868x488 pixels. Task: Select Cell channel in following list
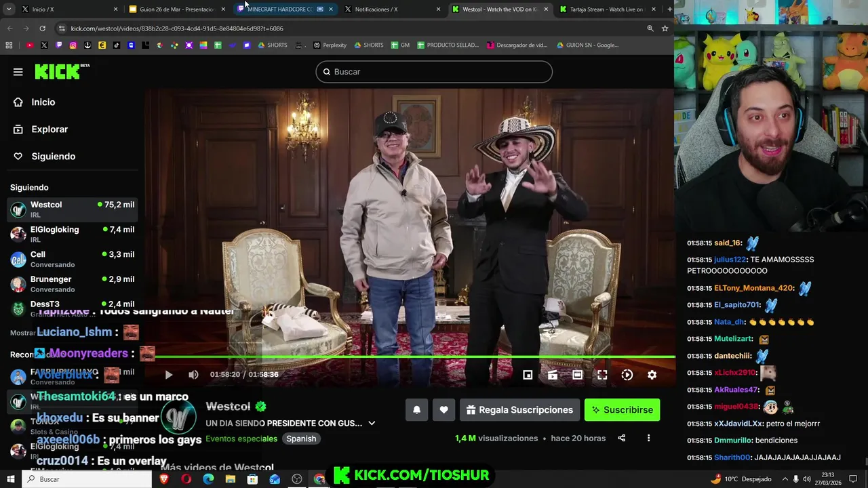(x=72, y=260)
